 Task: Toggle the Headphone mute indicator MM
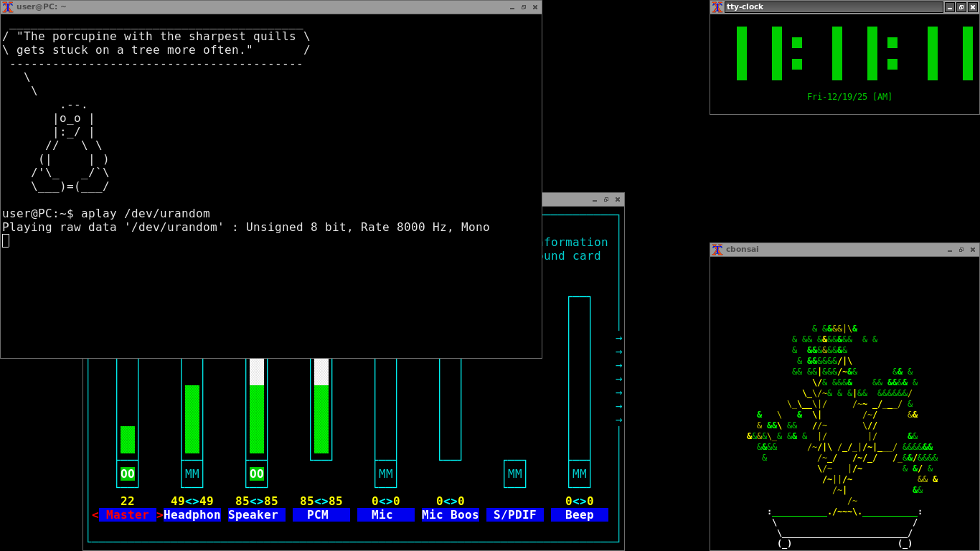click(x=192, y=474)
